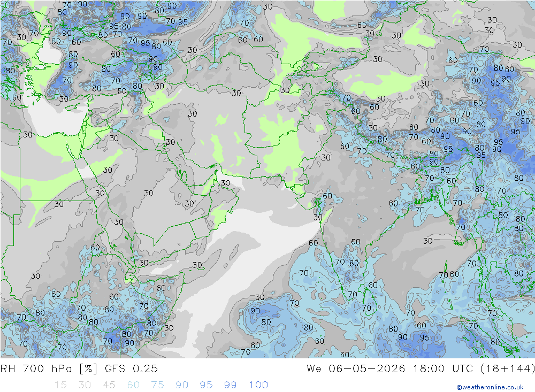Image resolution: width=535 pixels, height=392 pixels.
Task: Select the 95 value in the bottom legend
Action: pyautogui.click(x=206, y=385)
